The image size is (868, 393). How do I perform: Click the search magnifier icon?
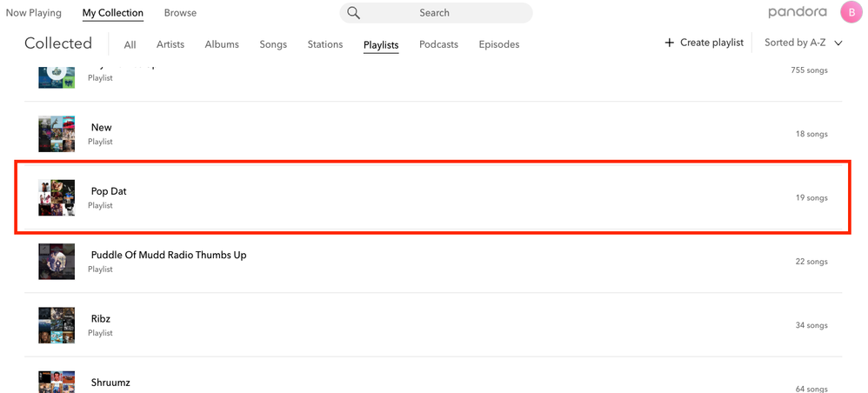pos(353,13)
